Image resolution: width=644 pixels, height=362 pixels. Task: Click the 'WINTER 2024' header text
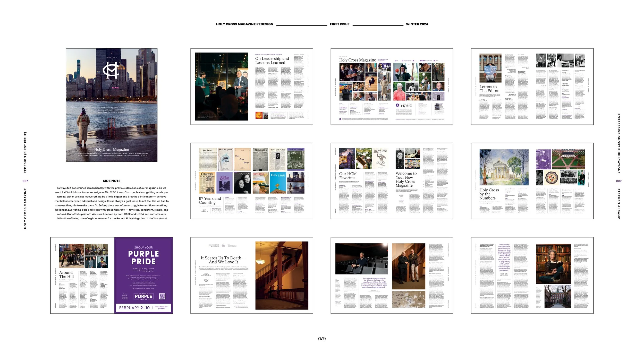tap(417, 24)
